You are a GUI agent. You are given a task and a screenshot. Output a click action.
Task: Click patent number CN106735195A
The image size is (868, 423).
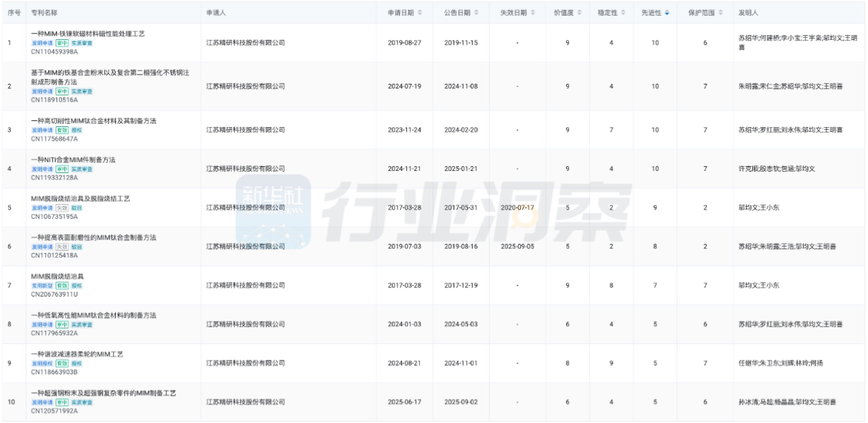pyautogui.click(x=54, y=216)
